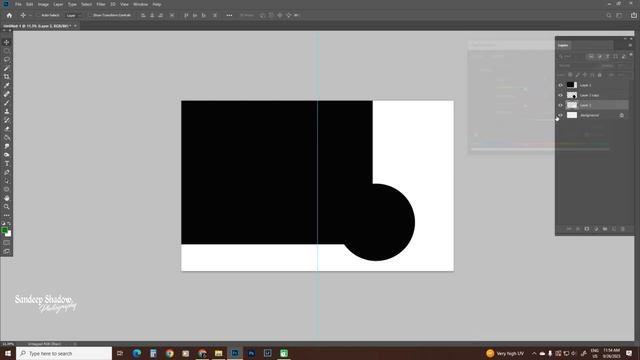Image resolution: width=640 pixels, height=360 pixels.
Task: Click the Windows taskbar search box
Action: point(64,353)
